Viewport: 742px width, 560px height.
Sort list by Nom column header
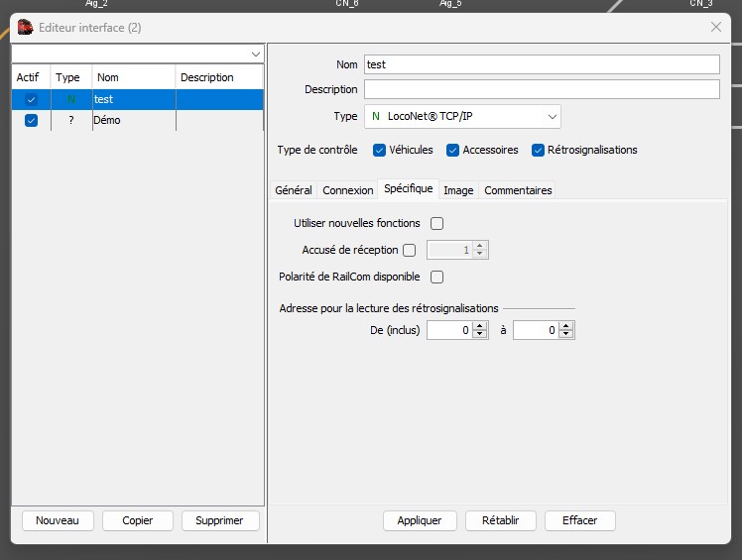tap(134, 77)
